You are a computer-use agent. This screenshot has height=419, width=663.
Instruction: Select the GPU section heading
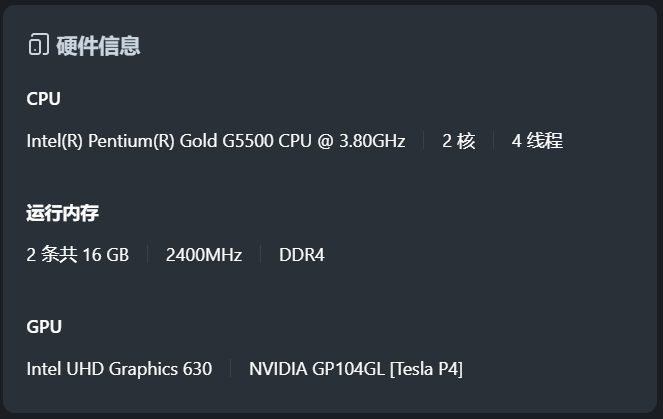click(x=44, y=326)
